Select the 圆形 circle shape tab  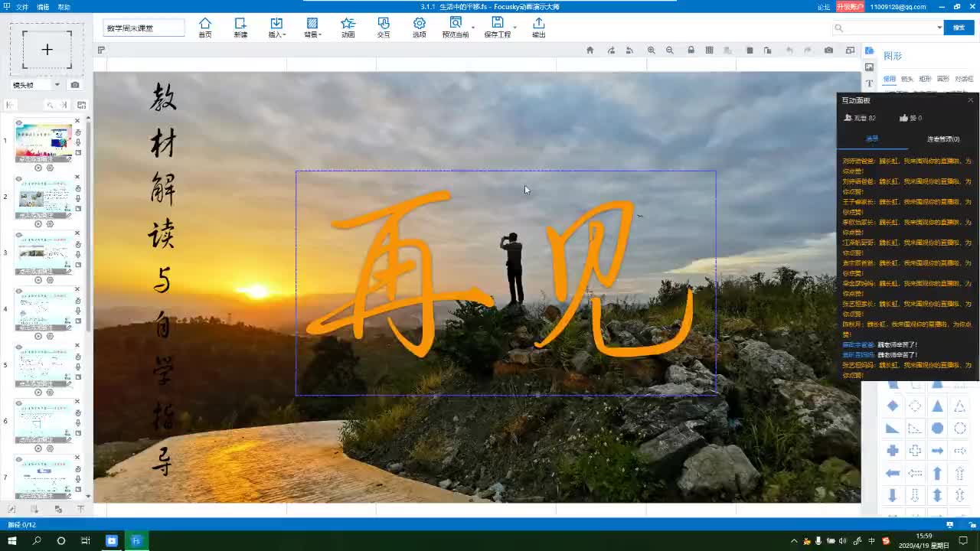943,79
